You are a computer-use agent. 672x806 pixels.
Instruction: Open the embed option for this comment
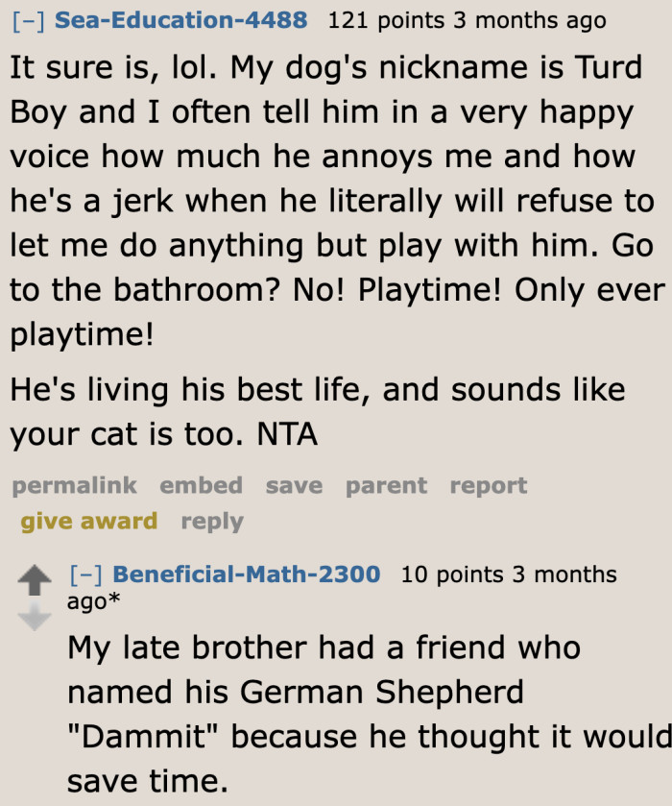tap(201, 486)
